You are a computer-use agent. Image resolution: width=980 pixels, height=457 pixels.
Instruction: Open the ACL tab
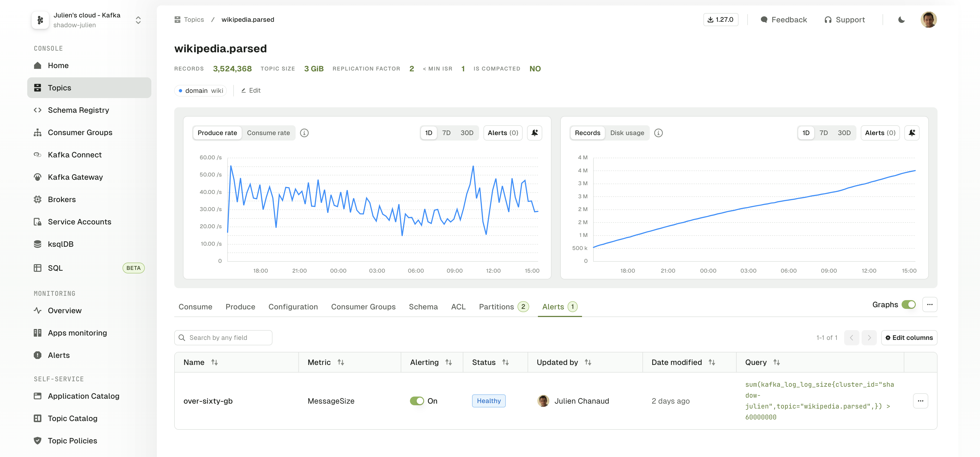[x=458, y=307]
